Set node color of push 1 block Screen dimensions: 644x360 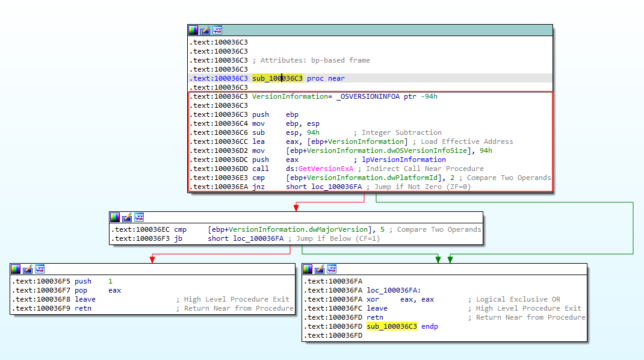click(x=16, y=269)
